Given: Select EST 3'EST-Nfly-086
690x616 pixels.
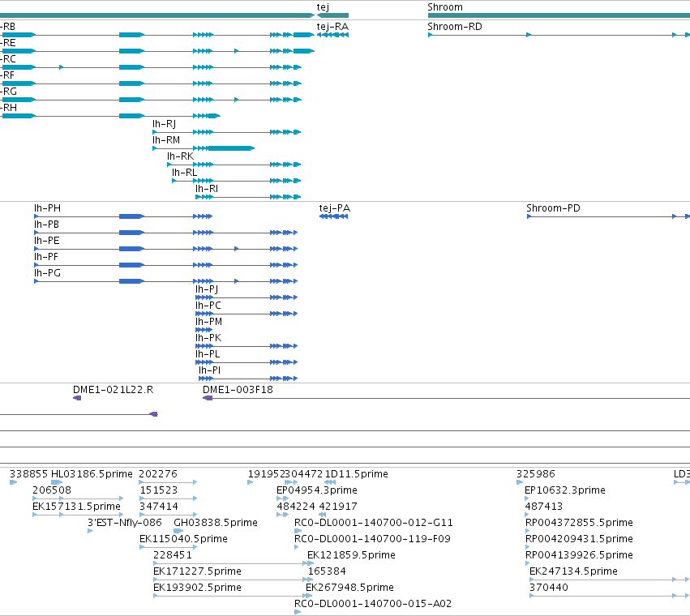Looking at the screenshot, I should coord(125,523).
